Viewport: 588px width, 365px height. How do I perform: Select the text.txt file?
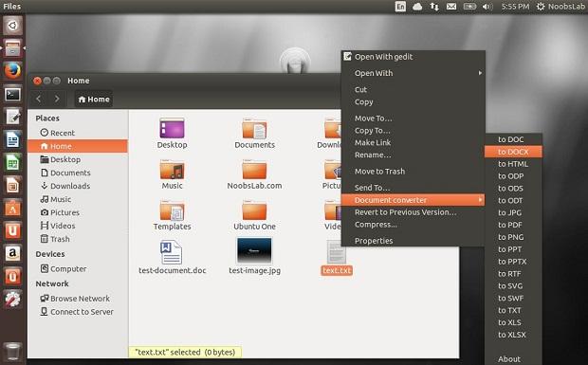click(x=337, y=258)
